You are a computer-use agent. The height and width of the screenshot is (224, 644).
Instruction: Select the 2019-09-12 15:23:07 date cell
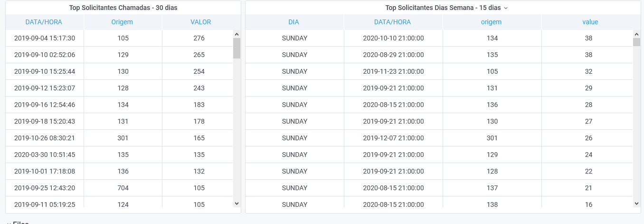tap(45, 88)
